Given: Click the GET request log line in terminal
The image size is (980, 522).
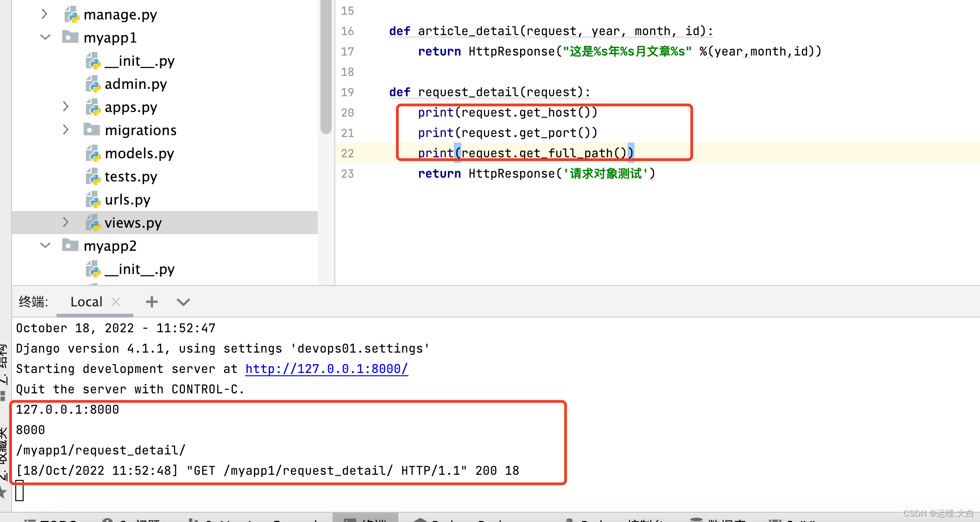Looking at the screenshot, I should click(268, 471).
